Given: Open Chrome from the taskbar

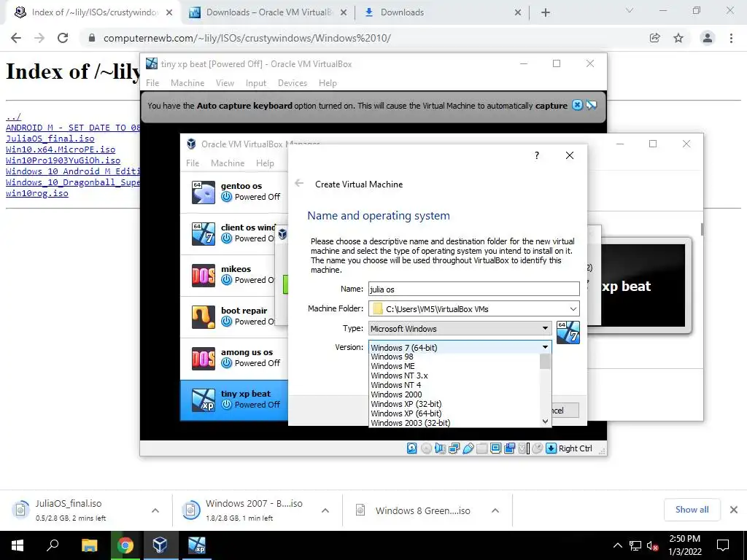Looking at the screenshot, I should [x=125, y=545].
